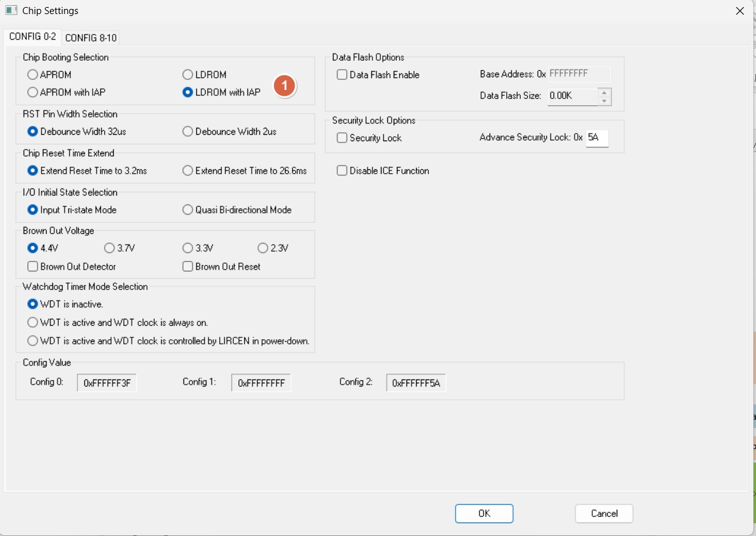The image size is (756, 536).
Task: Click the Advance Security Lock field
Action: point(597,138)
